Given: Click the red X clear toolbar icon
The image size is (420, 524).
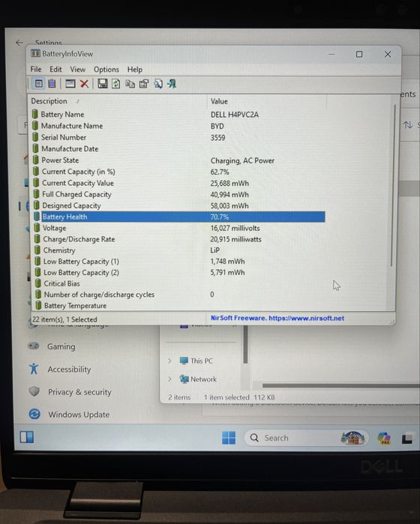Looking at the screenshot, I should [x=84, y=83].
